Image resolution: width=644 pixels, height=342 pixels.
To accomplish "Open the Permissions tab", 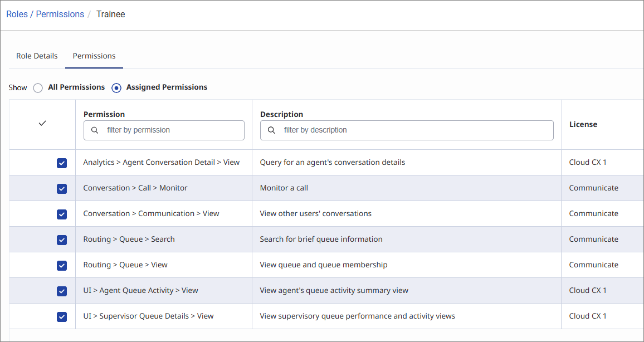I will pos(94,56).
